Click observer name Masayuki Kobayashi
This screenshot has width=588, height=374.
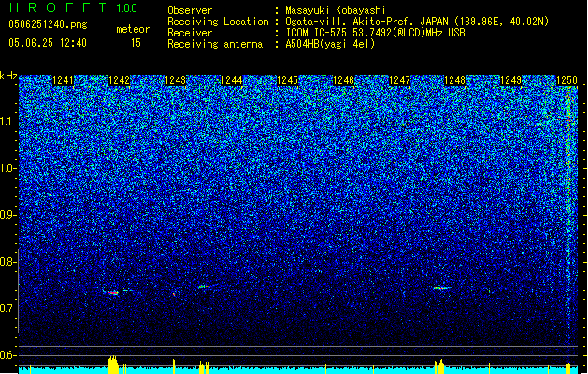pyautogui.click(x=336, y=10)
